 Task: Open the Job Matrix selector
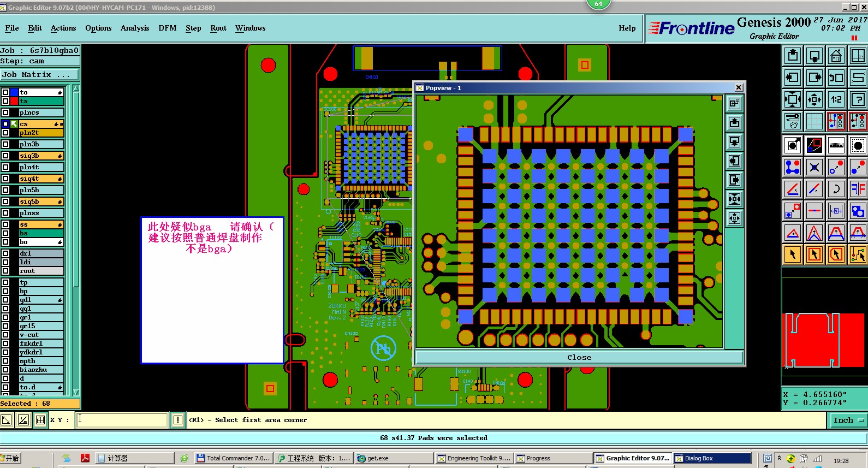40,74
